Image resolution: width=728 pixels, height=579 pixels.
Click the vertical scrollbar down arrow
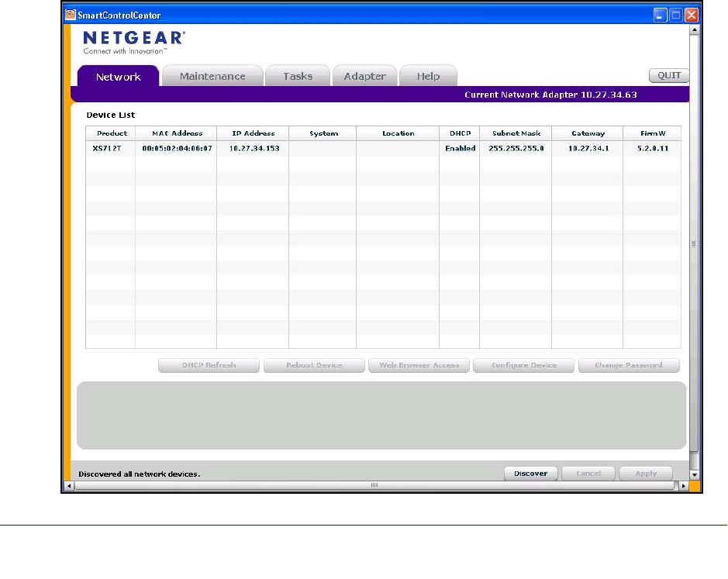click(x=694, y=474)
